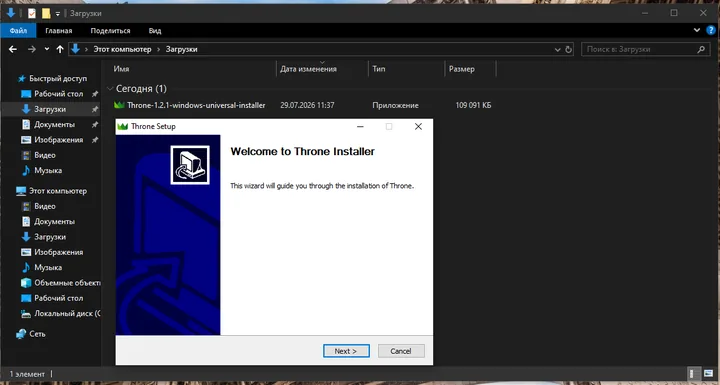720x385 pixels.
Task: Sort by Имя column header
Action: click(121, 69)
